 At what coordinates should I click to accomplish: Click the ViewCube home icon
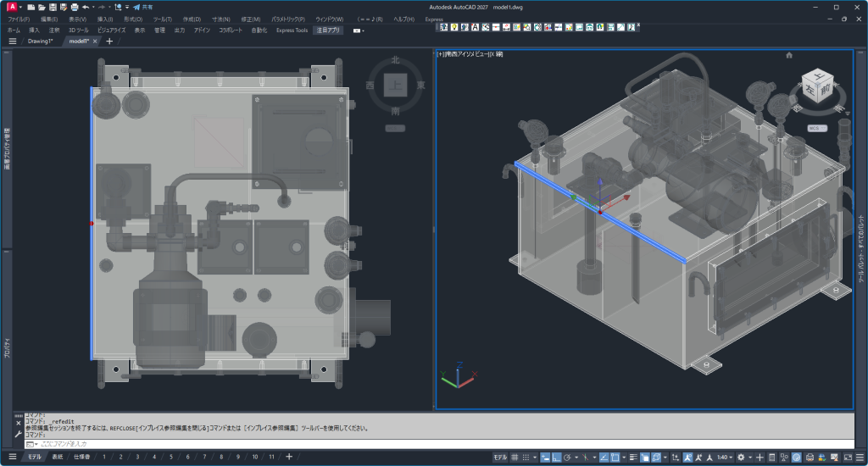(x=789, y=55)
